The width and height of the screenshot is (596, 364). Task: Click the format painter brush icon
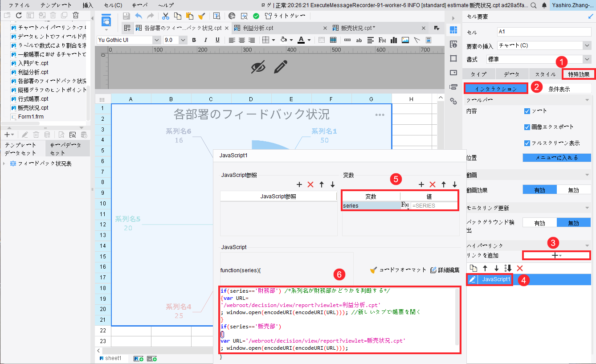tap(201, 16)
